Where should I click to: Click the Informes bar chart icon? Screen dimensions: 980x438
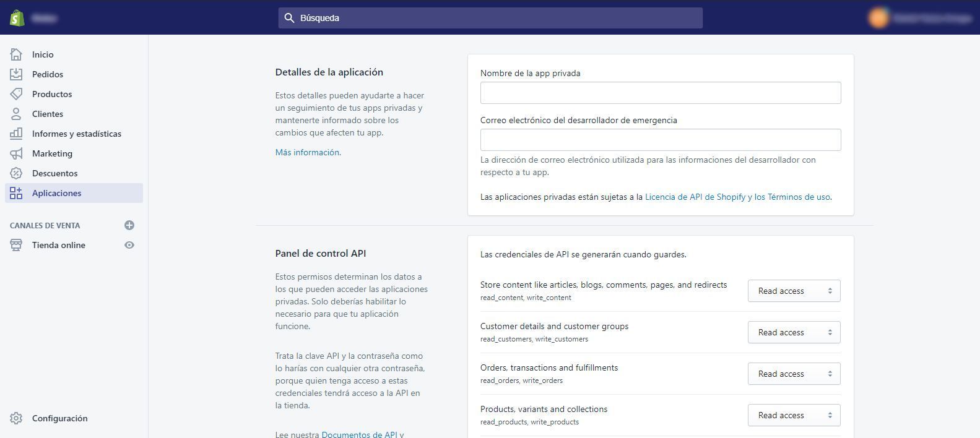[x=16, y=134]
